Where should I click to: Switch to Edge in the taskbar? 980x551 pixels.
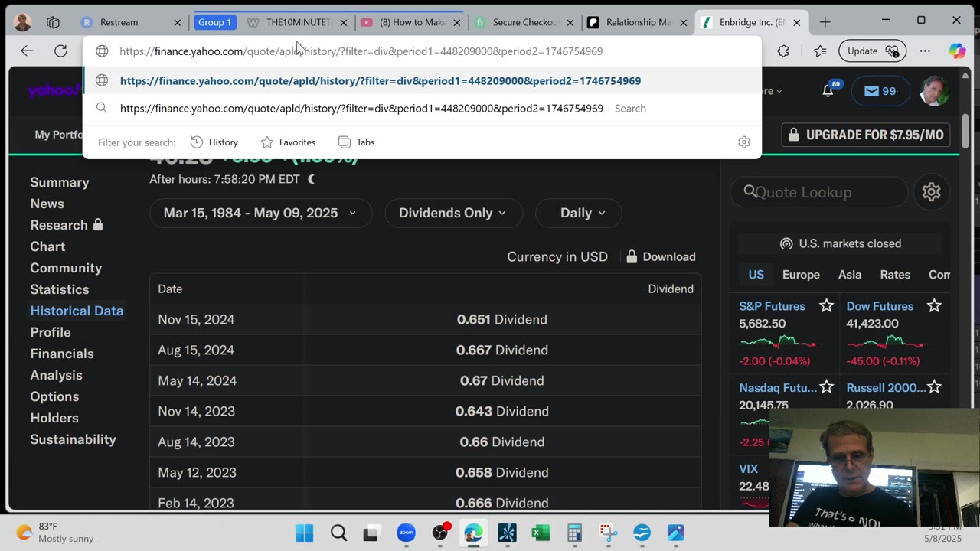(x=473, y=533)
